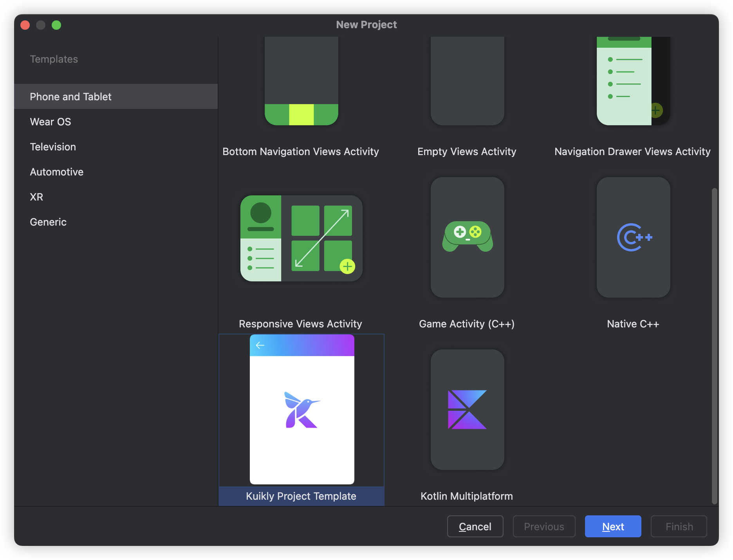Open the XR templates category
This screenshot has width=733, height=560.
[36, 197]
